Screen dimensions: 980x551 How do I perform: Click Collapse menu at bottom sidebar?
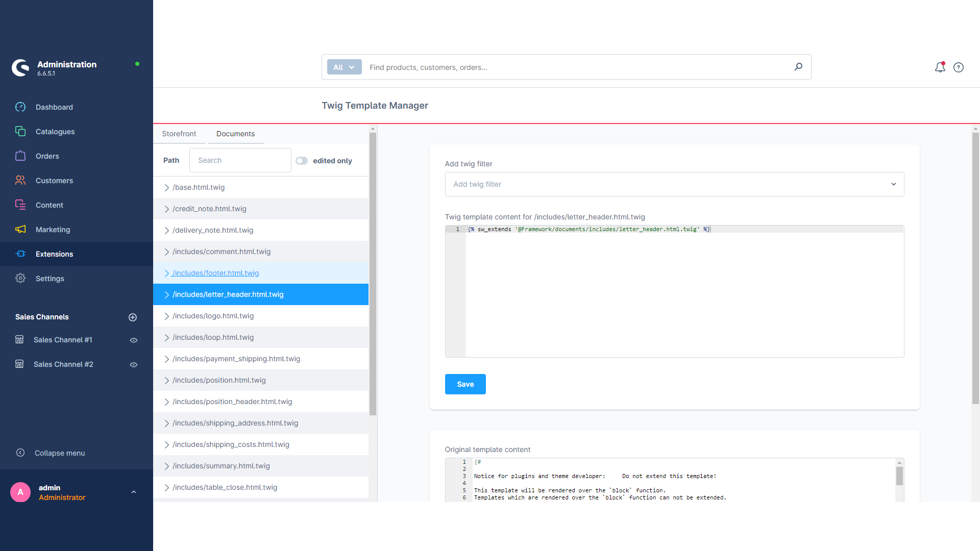[x=60, y=453]
